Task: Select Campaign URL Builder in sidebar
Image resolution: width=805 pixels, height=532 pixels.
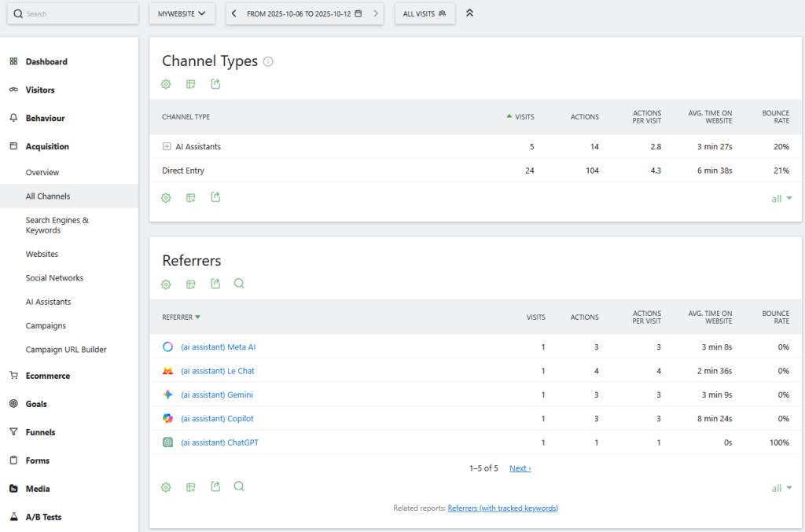Action: [x=66, y=350]
